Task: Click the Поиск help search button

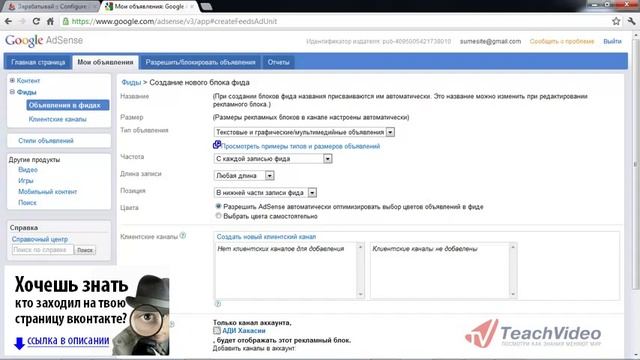Action: point(85,250)
